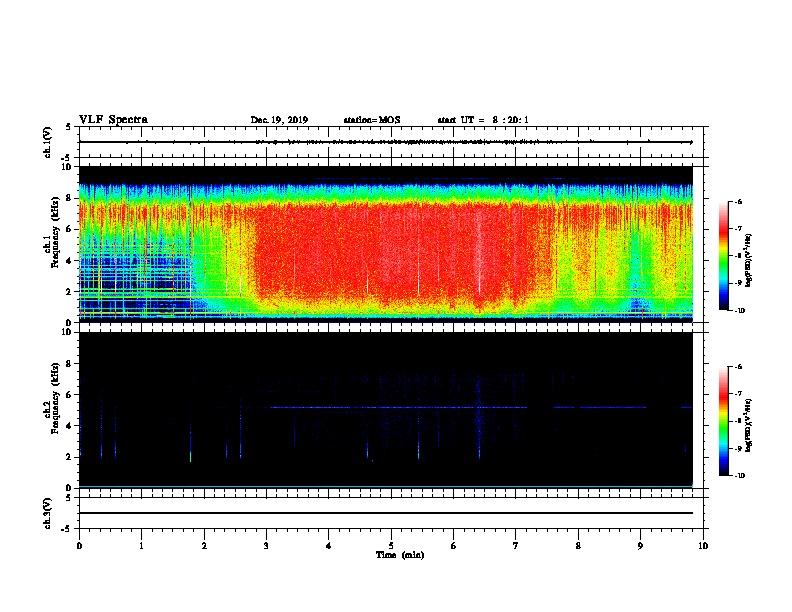Viewport: 792px width, 612px height.
Task: Click the 'Time (min)' axis label
Action: pos(400,555)
